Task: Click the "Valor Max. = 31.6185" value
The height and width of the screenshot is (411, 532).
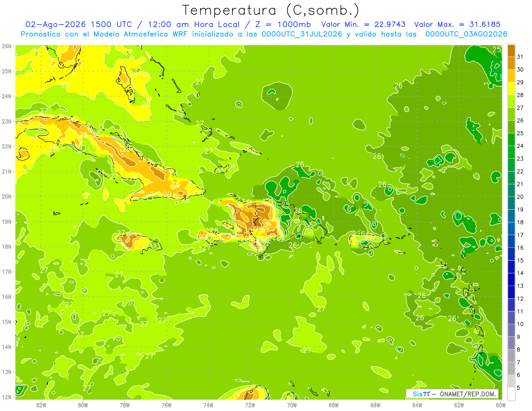Action: click(457, 24)
